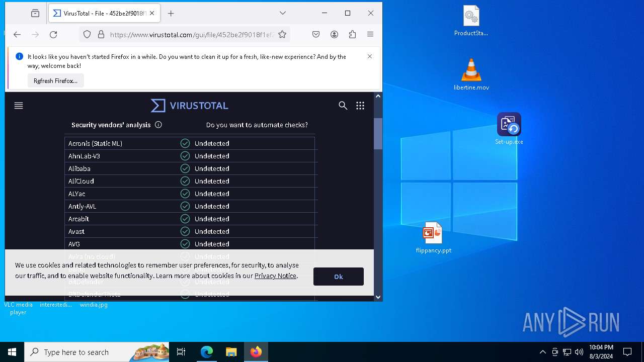Select the ALYac vendor name
Screen dimensions: 644x362
[76, 194]
